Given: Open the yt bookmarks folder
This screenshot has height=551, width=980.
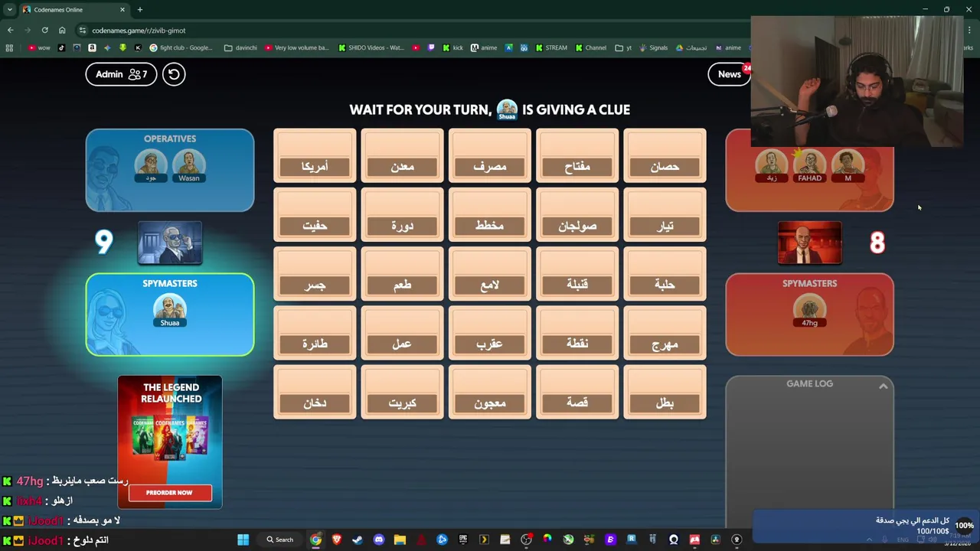Looking at the screenshot, I should pyautogui.click(x=623, y=47).
